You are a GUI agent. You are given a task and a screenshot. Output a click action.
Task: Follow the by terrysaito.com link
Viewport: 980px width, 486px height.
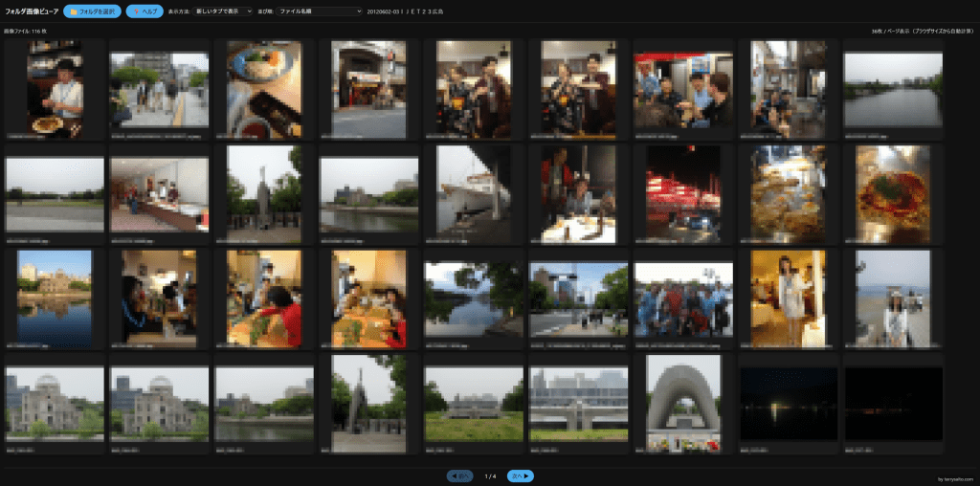(x=955, y=478)
